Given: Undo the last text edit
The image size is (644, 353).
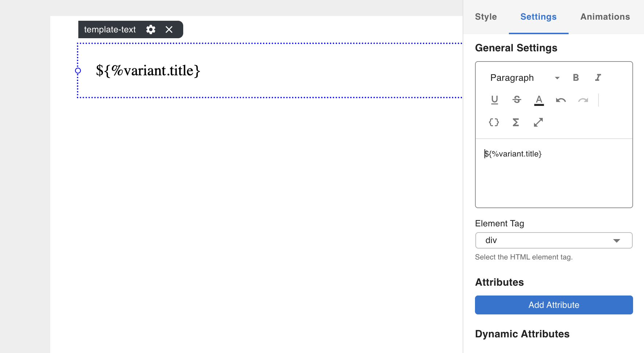Looking at the screenshot, I should [x=561, y=100].
